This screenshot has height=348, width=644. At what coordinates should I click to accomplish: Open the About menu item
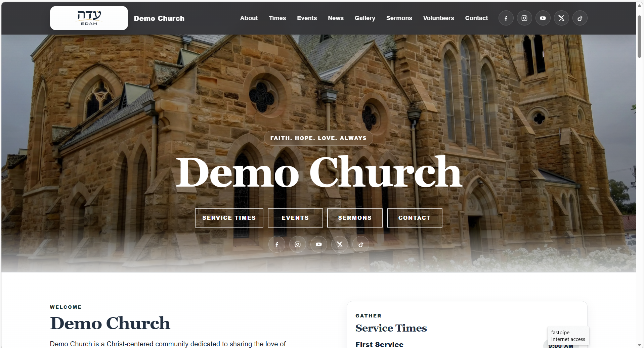(249, 18)
